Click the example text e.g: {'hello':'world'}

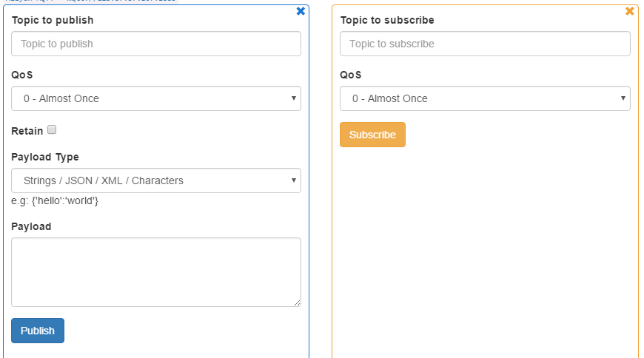click(x=55, y=200)
